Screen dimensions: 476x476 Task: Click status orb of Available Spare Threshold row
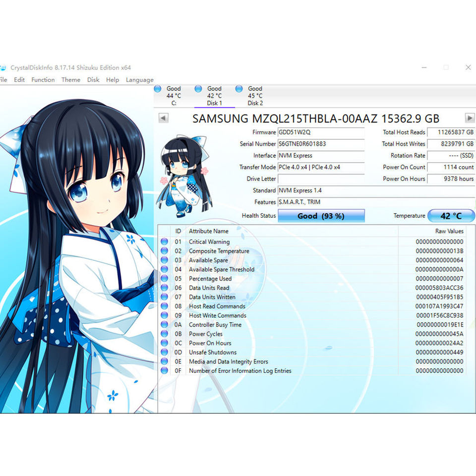164,269
